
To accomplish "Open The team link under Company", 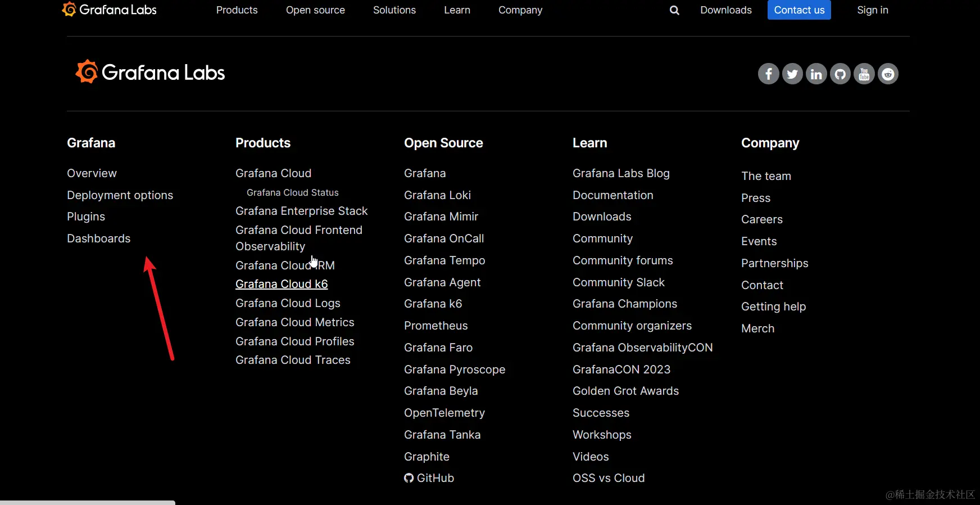I will point(766,176).
